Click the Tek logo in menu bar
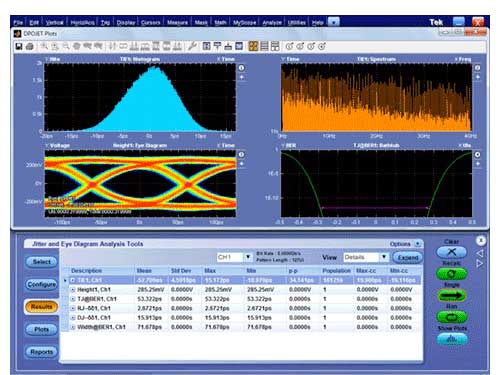 click(x=436, y=22)
